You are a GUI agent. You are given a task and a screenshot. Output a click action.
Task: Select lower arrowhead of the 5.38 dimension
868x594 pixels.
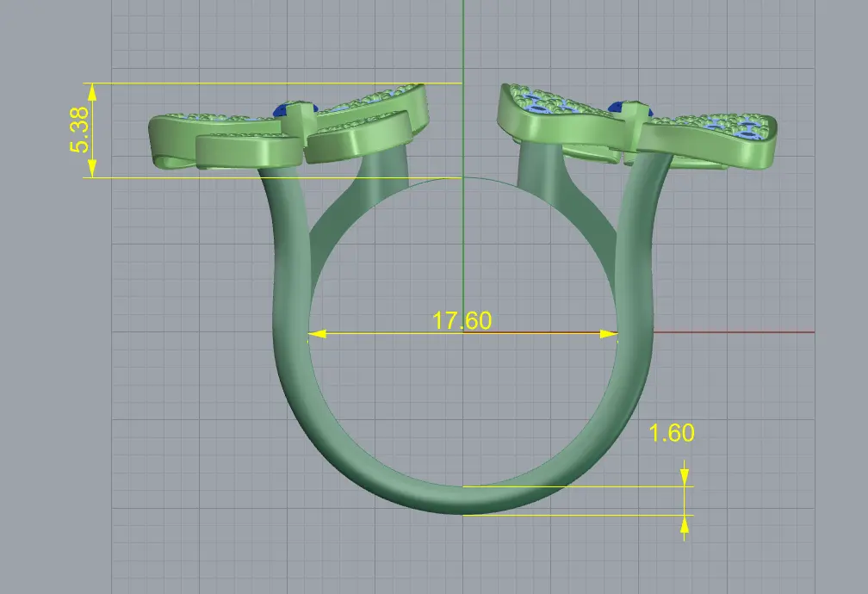point(92,168)
